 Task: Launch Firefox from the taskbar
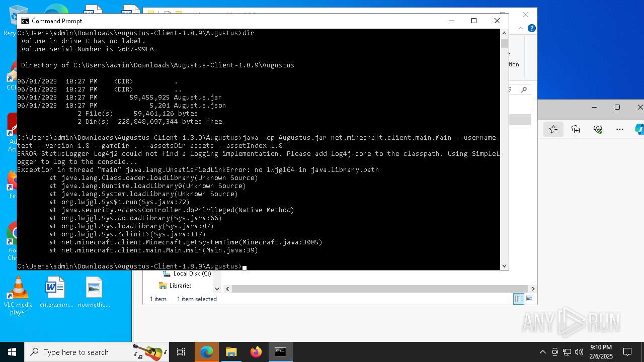pyautogui.click(x=256, y=352)
